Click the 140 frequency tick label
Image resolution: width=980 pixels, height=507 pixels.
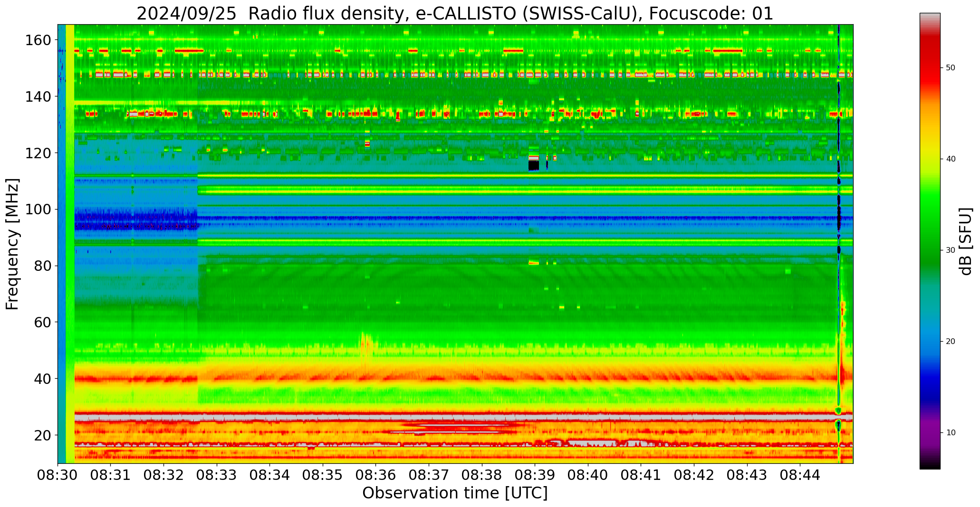(38, 97)
